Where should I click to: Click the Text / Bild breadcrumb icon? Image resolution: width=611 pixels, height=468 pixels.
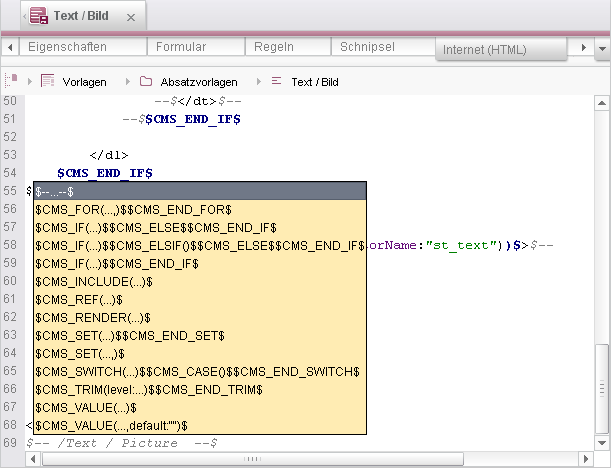[276, 81]
